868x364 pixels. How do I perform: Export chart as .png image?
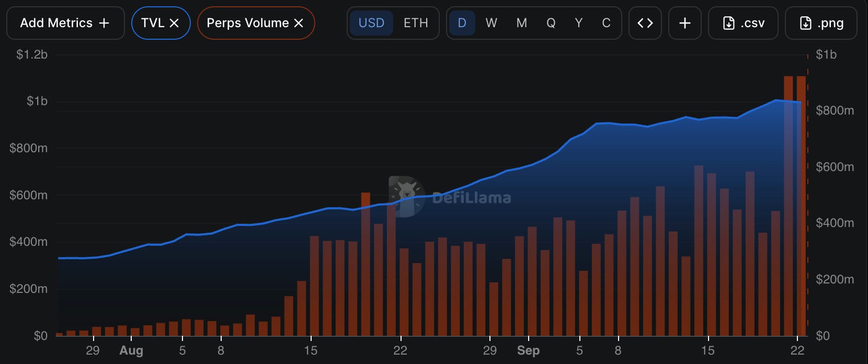click(821, 23)
